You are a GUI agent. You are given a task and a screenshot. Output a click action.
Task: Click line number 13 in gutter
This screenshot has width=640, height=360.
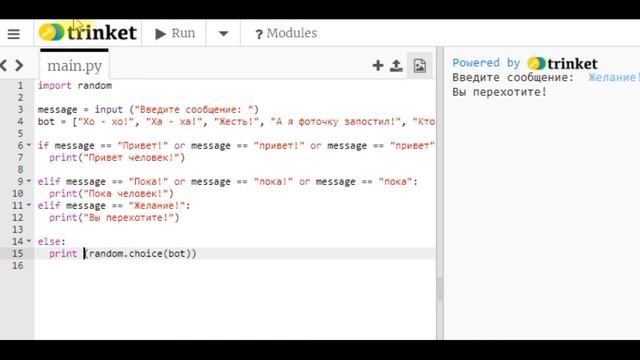18,229
